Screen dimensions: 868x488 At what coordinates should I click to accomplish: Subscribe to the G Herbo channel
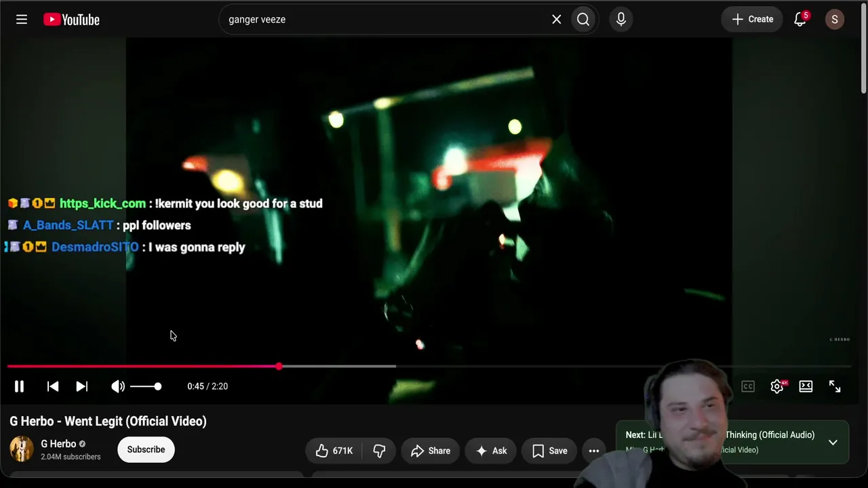(146, 449)
